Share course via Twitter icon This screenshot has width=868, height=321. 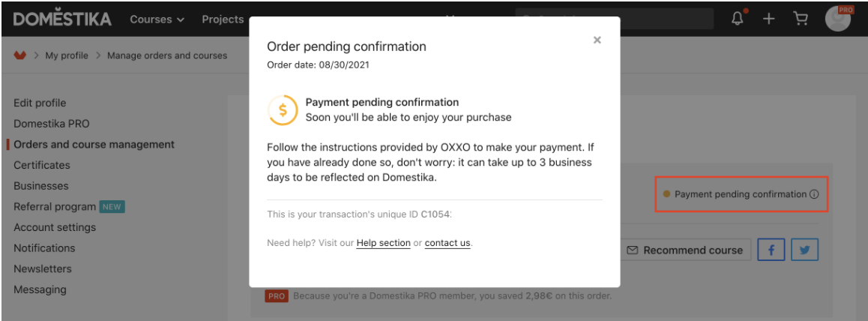(804, 250)
